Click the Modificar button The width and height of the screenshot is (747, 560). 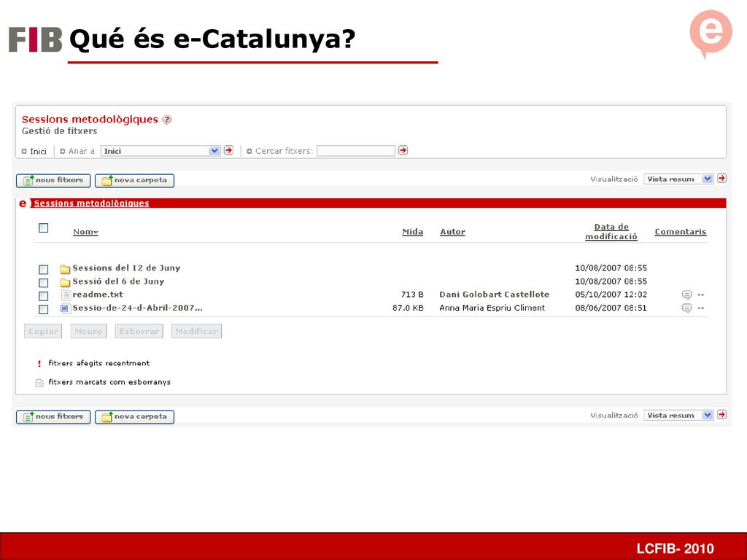(x=196, y=332)
